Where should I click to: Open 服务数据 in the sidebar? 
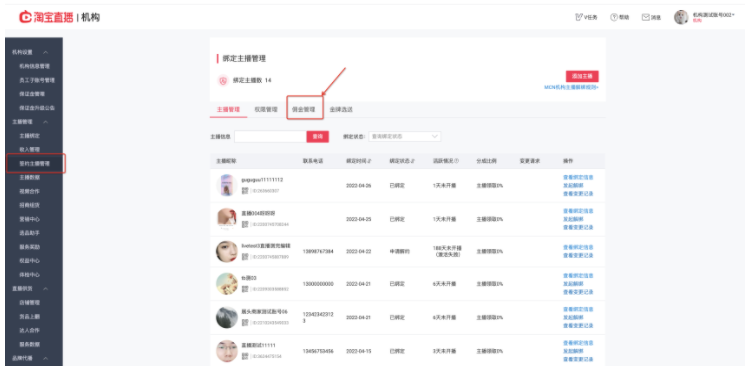(x=29, y=344)
